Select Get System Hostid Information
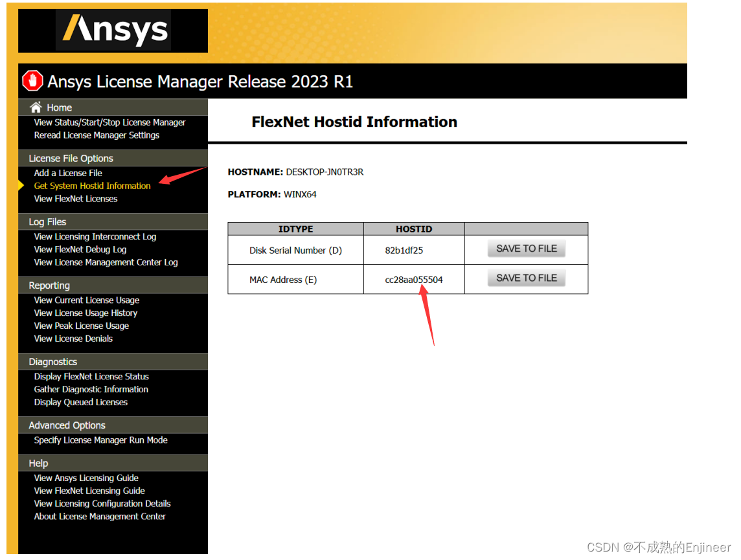This screenshot has height=560, width=741. point(92,186)
